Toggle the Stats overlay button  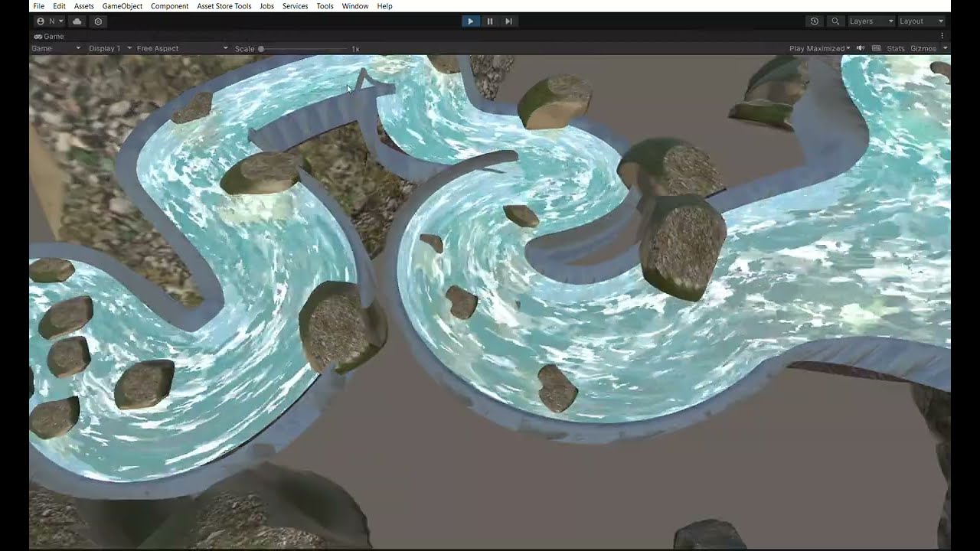[x=895, y=48]
